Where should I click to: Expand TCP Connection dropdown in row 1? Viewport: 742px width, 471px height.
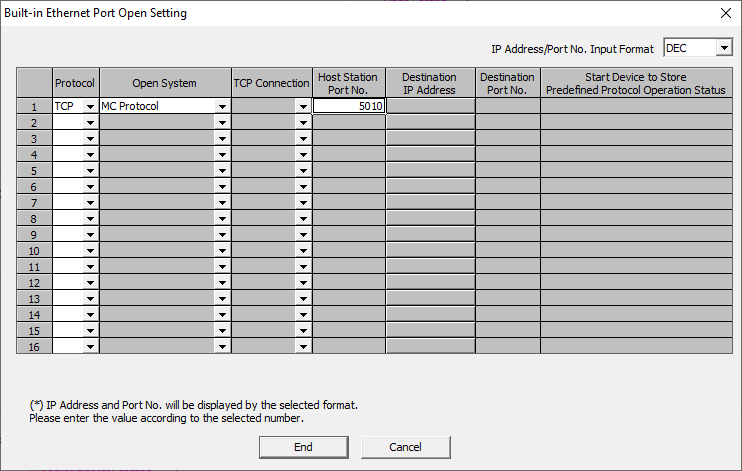click(303, 106)
